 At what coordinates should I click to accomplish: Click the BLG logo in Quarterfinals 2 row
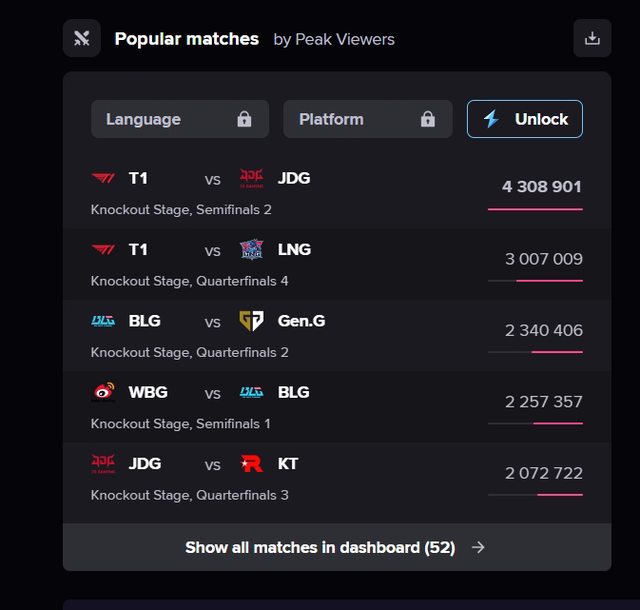(103, 321)
